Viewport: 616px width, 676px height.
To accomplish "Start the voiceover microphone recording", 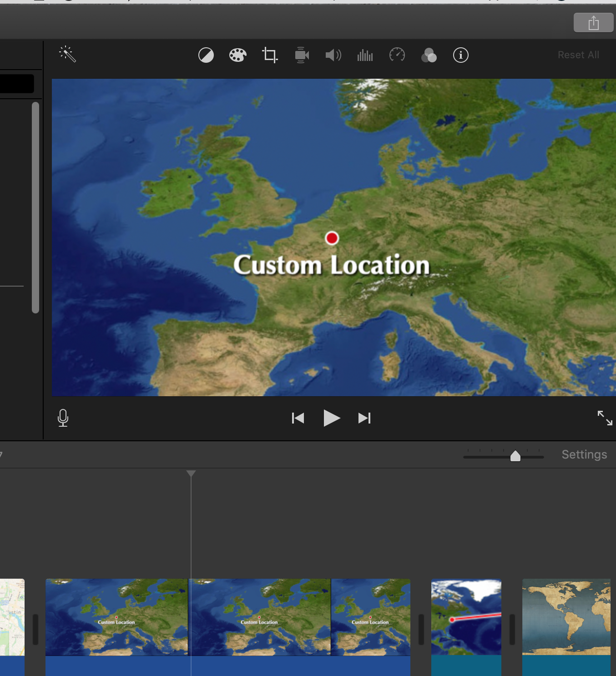I will point(63,418).
